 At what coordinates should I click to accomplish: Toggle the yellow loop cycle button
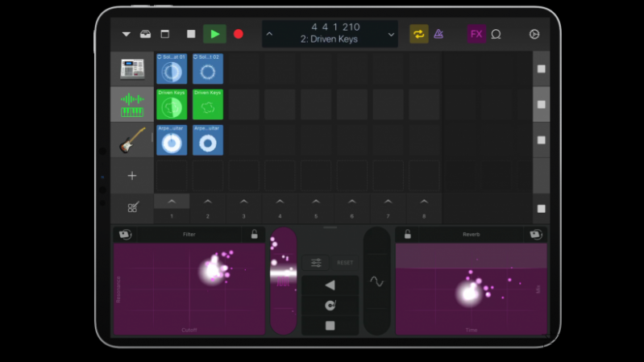pos(419,34)
